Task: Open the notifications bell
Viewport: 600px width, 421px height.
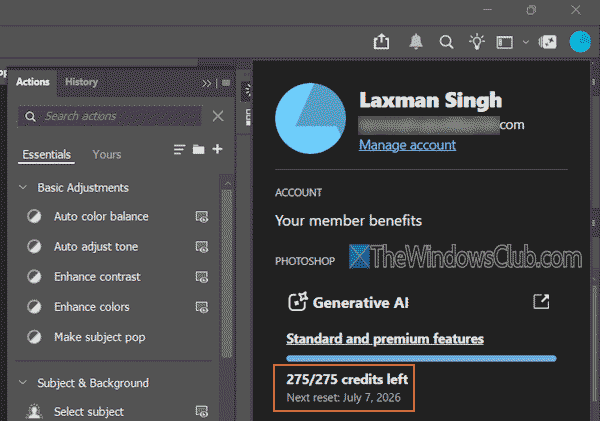Action: (416, 41)
